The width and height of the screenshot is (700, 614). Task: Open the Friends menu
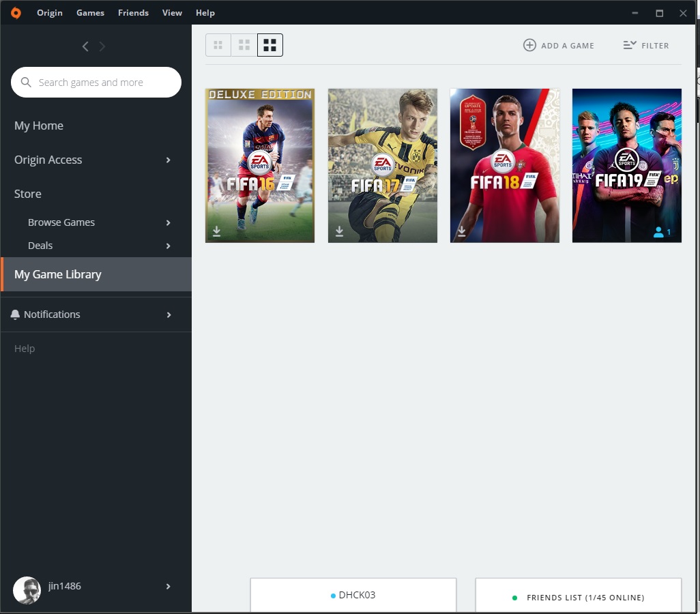tap(133, 13)
